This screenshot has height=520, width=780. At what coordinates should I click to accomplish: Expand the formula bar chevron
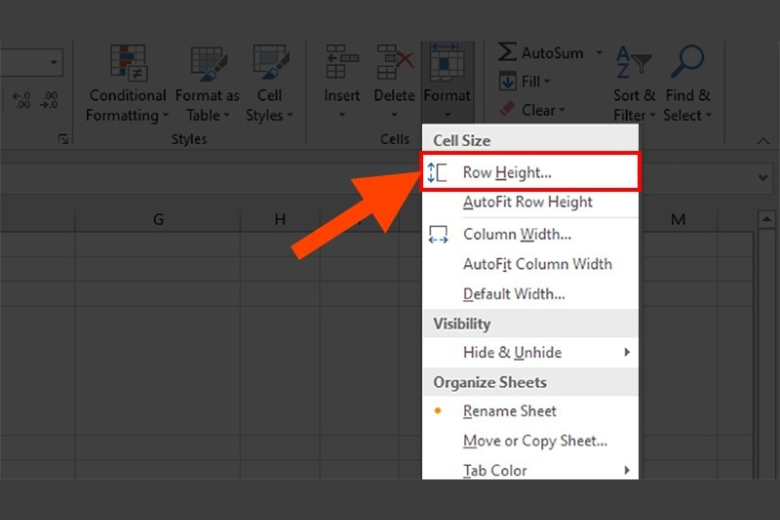[x=763, y=178]
